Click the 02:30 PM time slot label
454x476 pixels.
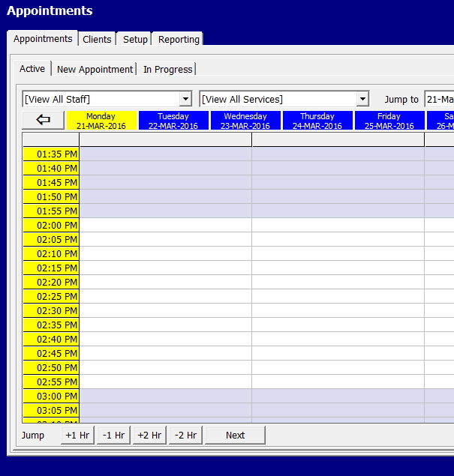tap(51, 311)
